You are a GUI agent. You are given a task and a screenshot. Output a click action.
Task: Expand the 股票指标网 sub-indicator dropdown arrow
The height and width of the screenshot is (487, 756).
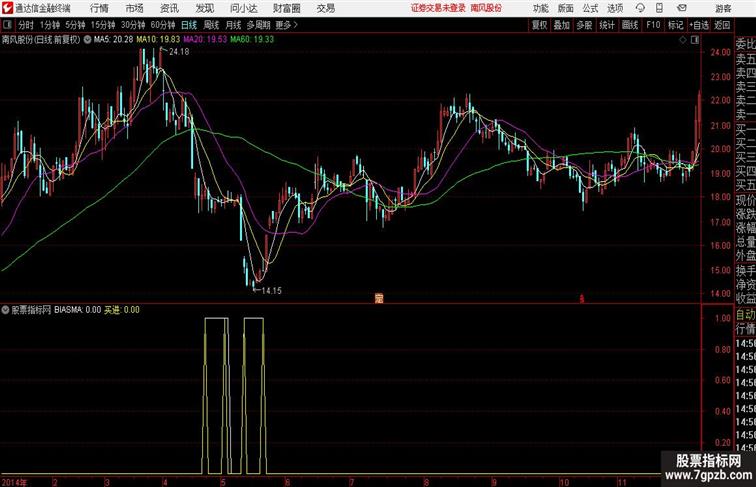click(x=5, y=310)
